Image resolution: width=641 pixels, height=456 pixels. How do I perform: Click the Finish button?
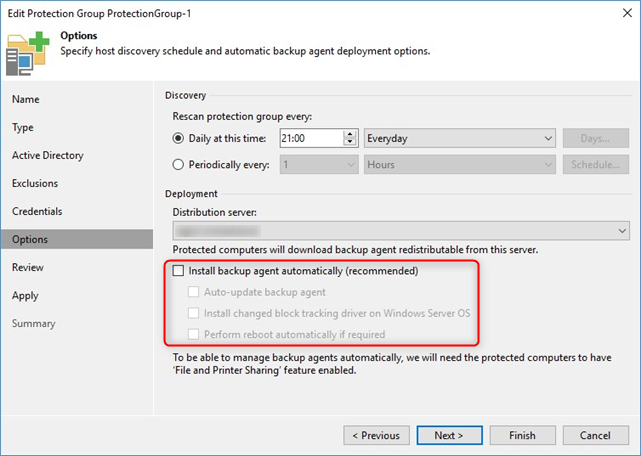tap(522, 435)
